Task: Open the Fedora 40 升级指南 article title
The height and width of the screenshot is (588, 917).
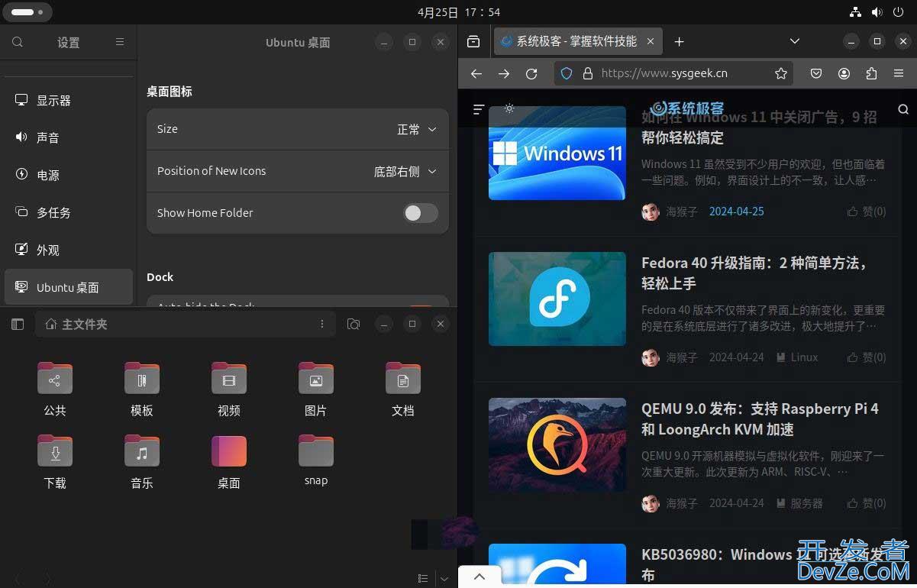Action: (x=755, y=273)
